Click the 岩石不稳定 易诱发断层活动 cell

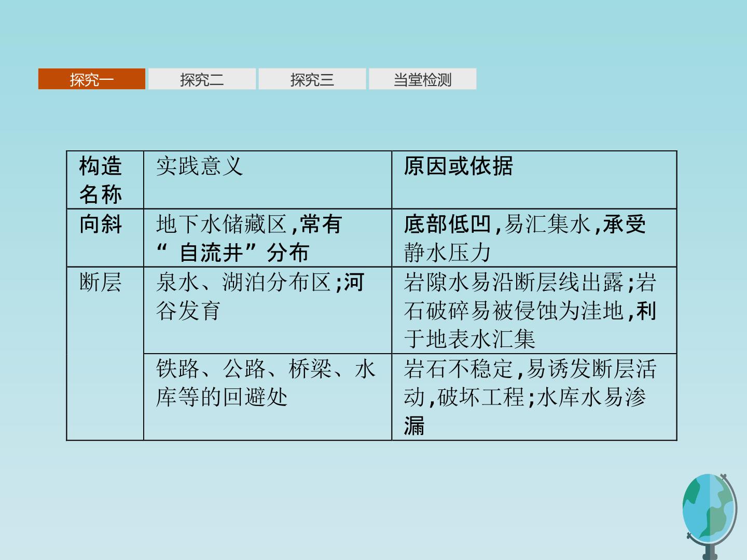[534, 397]
